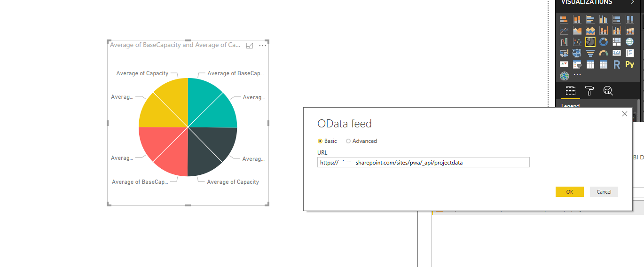Cancel the OData feed dialog

coord(604,192)
